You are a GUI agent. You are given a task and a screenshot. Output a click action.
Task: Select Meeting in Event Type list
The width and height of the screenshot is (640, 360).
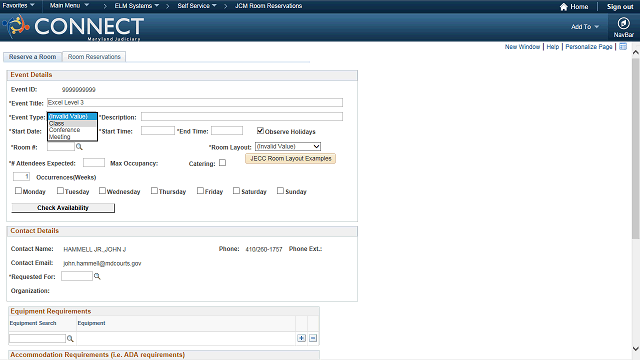pyautogui.click(x=72, y=137)
